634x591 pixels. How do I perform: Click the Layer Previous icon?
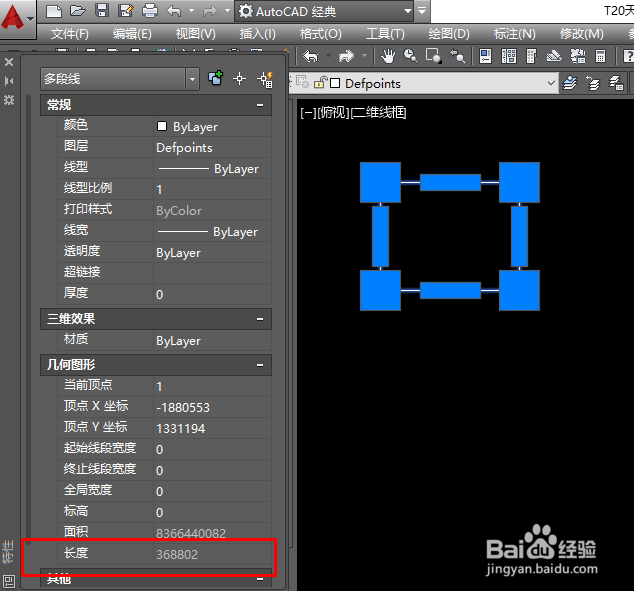593,83
